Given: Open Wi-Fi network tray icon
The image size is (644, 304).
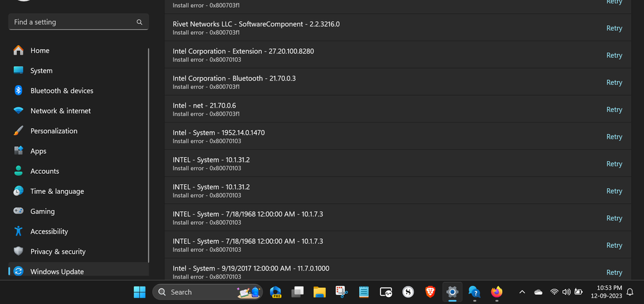Looking at the screenshot, I should click(554, 292).
